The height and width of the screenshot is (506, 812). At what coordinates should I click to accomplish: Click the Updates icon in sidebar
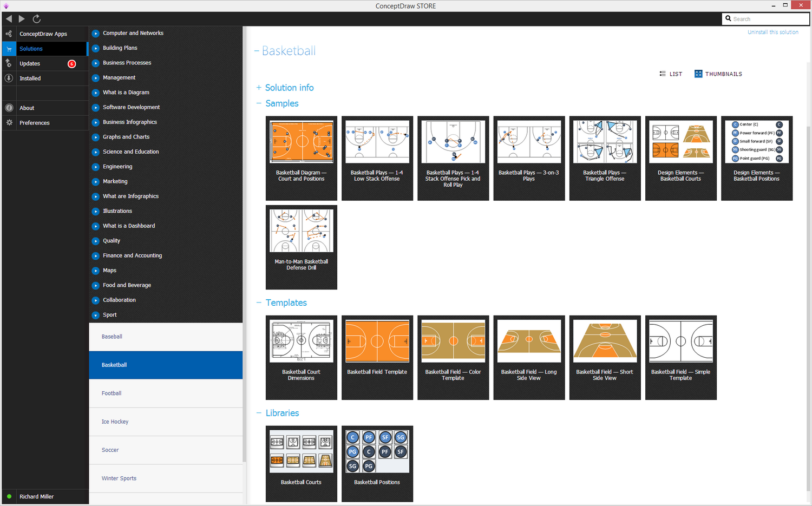tap(9, 63)
